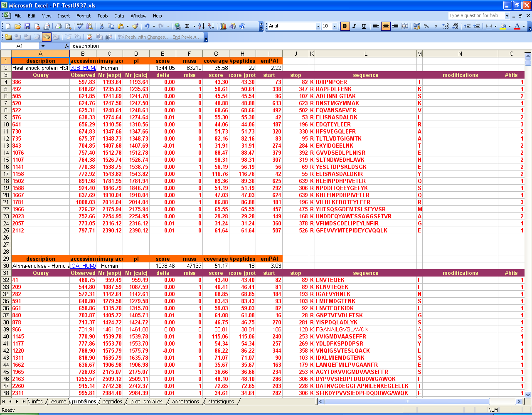Open the Arial font name dropdown
The width and height of the screenshot is (532, 415).
pos(318,26)
